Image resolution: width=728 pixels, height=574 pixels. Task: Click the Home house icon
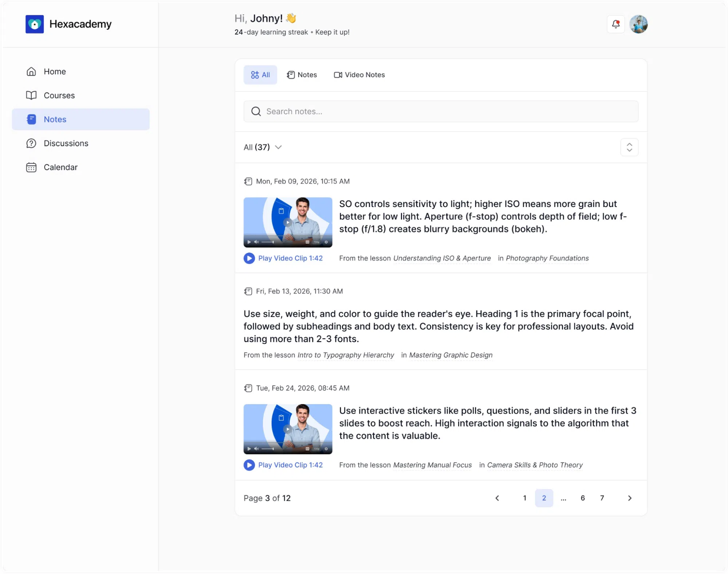[31, 71]
